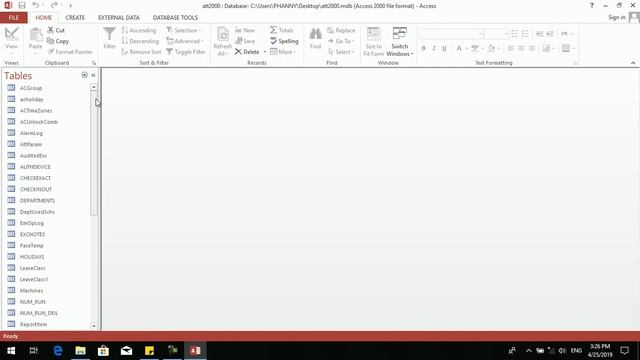Click the bullets list icon
The image size is (640, 360).
point(514,33)
